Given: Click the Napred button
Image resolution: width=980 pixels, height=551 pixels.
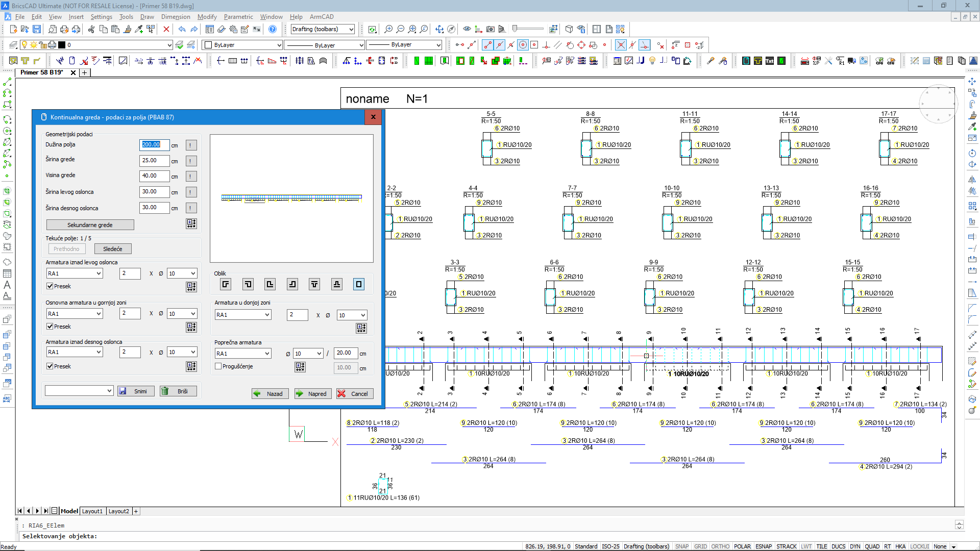Looking at the screenshot, I should point(313,394).
